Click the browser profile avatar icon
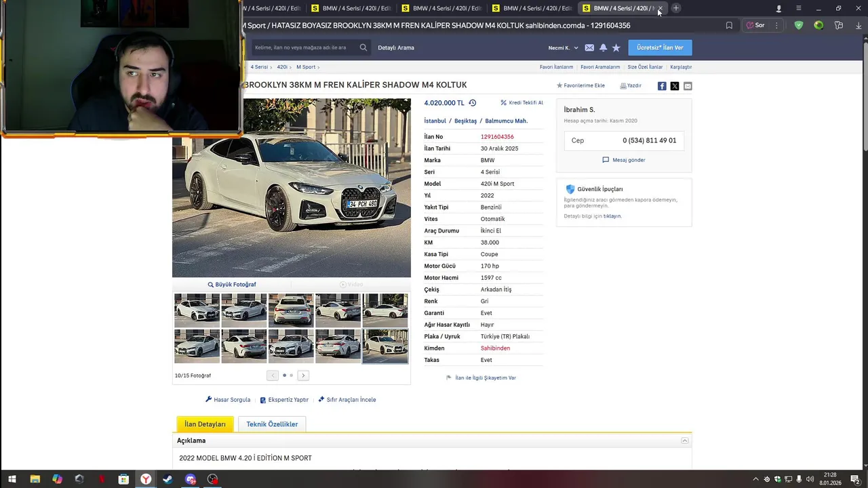868x488 pixels. pyautogui.click(x=778, y=8)
